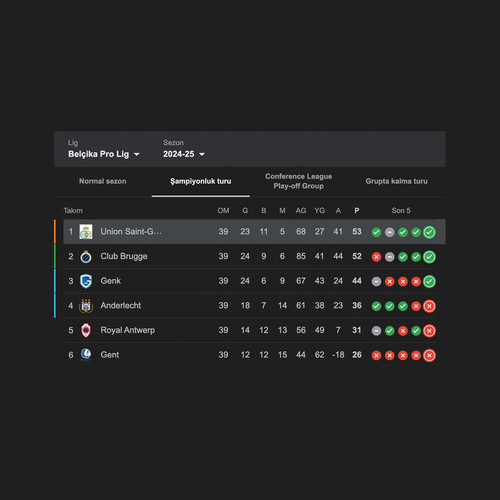This screenshot has height=500, width=500.
Task: Open the Belçika Pro Lig league dropdown
Action: [x=104, y=154]
